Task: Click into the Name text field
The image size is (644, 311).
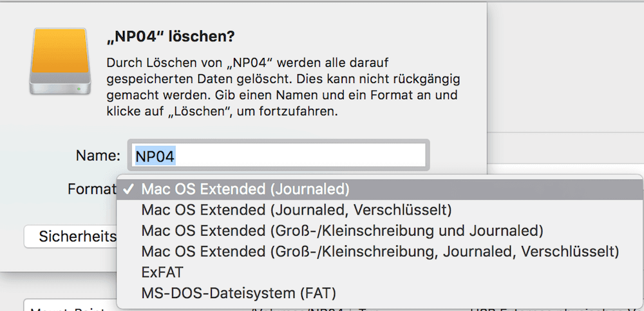Action: pyautogui.click(x=278, y=155)
